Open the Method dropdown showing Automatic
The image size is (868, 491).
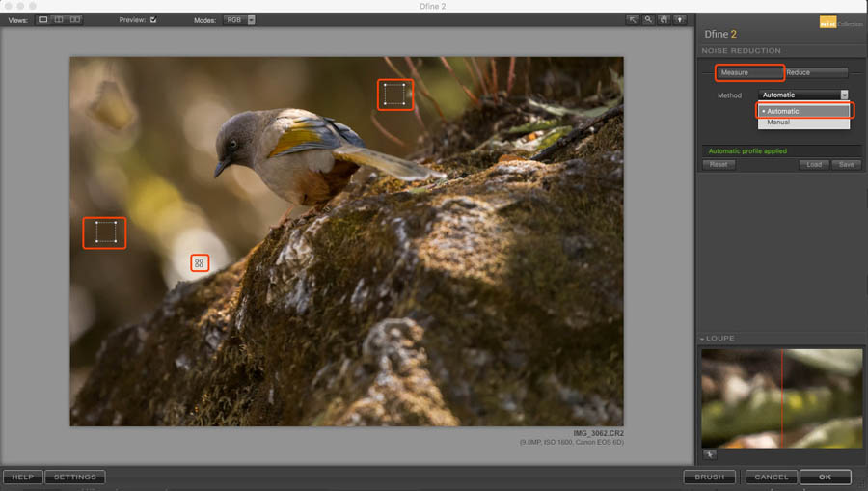[803, 95]
